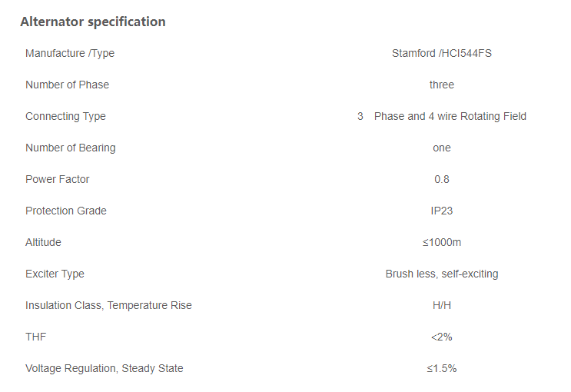Click the Manufacture /Type label

[x=70, y=53]
